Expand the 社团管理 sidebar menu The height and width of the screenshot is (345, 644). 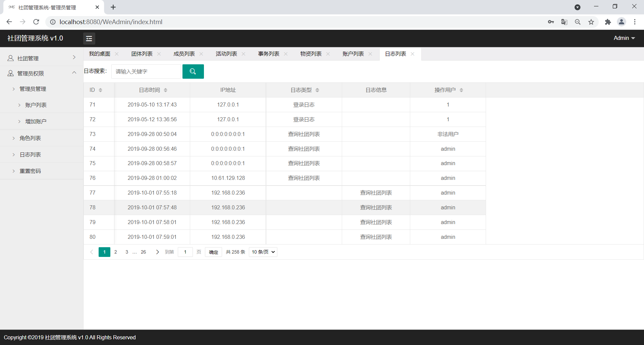click(42, 58)
